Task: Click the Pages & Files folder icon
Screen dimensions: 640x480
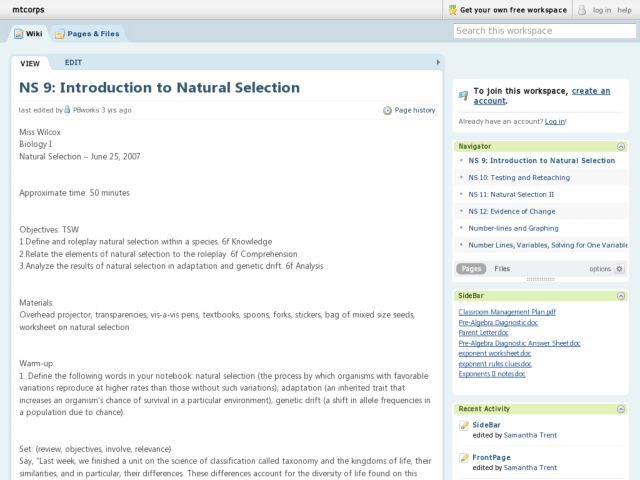Action: tap(60, 34)
